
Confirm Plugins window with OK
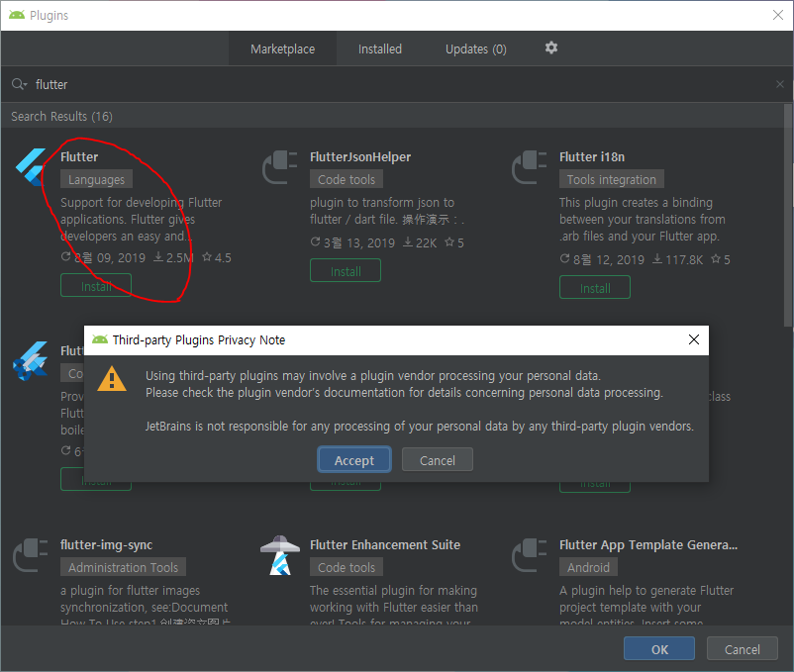[659, 648]
